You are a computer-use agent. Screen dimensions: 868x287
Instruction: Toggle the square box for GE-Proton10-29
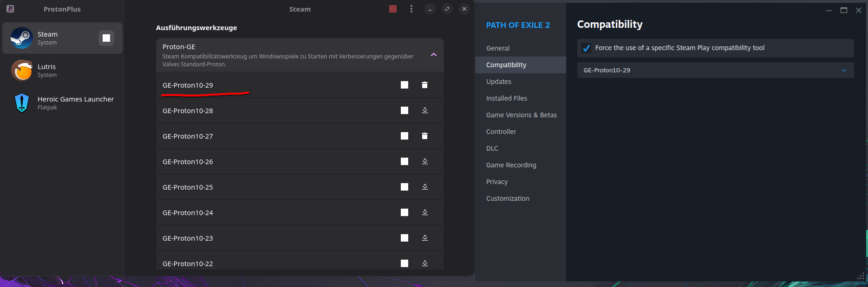click(405, 85)
